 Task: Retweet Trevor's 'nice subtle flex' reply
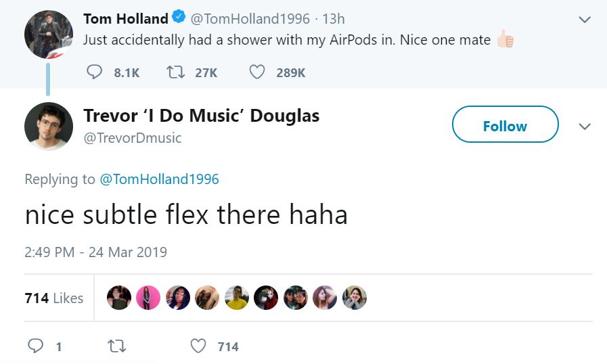coord(117,346)
